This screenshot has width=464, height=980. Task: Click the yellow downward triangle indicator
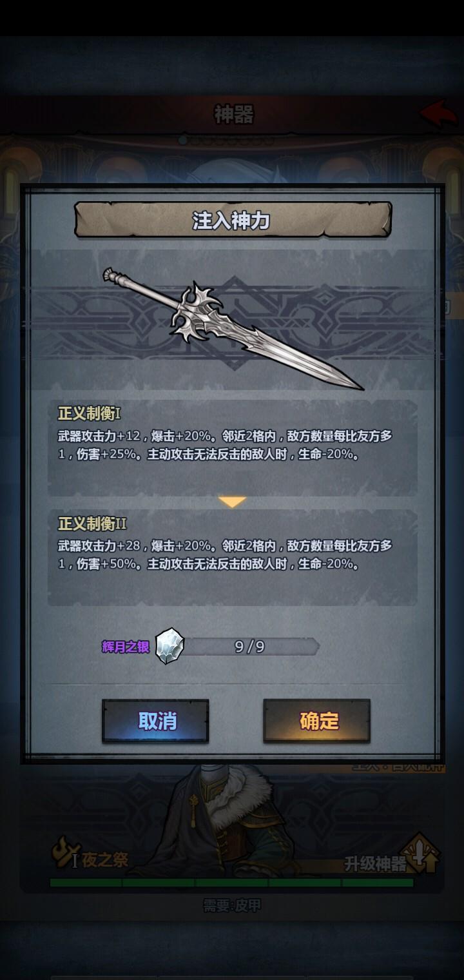tap(232, 502)
